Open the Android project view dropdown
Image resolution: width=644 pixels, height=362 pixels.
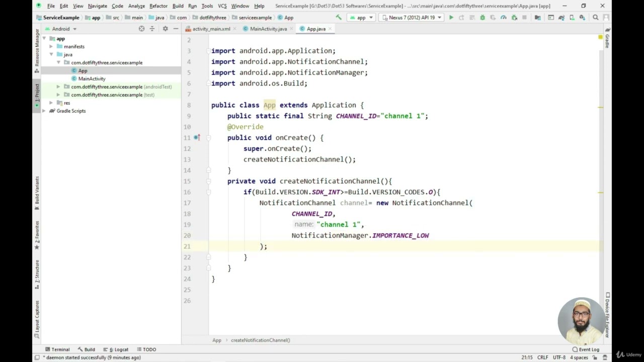[x=60, y=29]
